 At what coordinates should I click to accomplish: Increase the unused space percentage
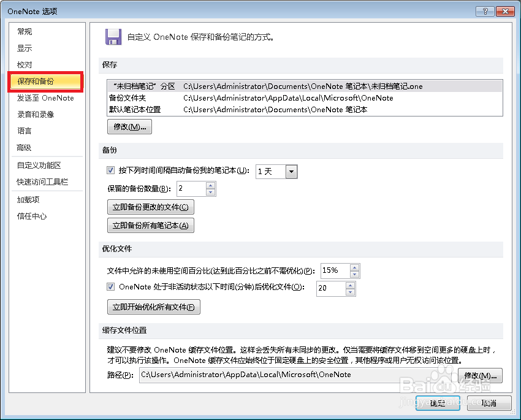[x=354, y=267]
